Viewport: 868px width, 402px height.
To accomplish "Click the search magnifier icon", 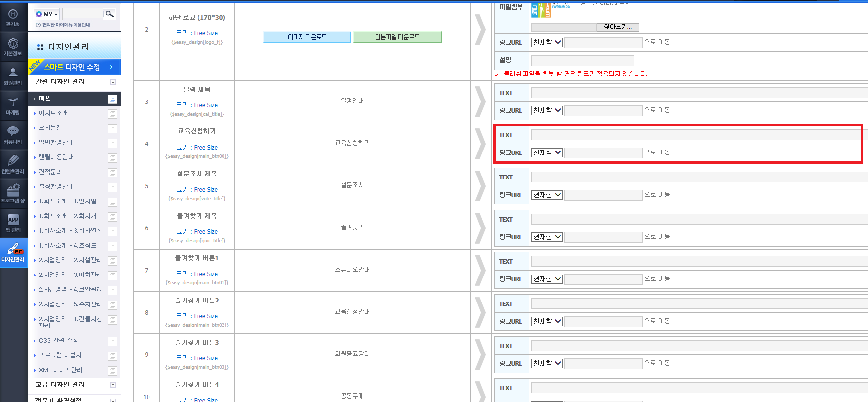I will click(x=110, y=14).
